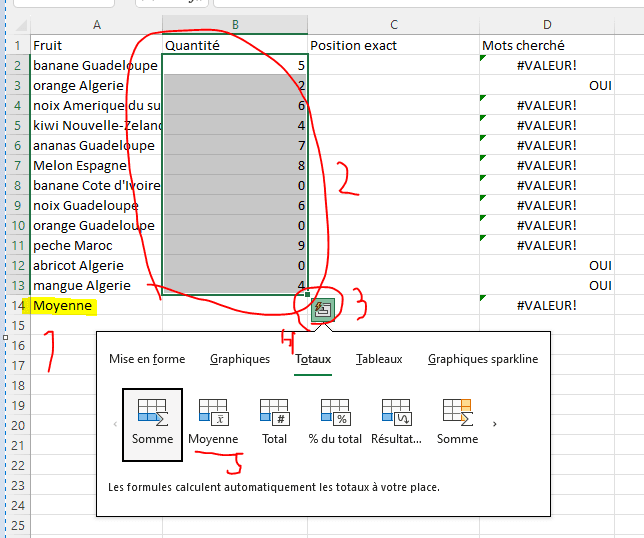Apply the % du total option
The image size is (644, 538).
tap(335, 421)
